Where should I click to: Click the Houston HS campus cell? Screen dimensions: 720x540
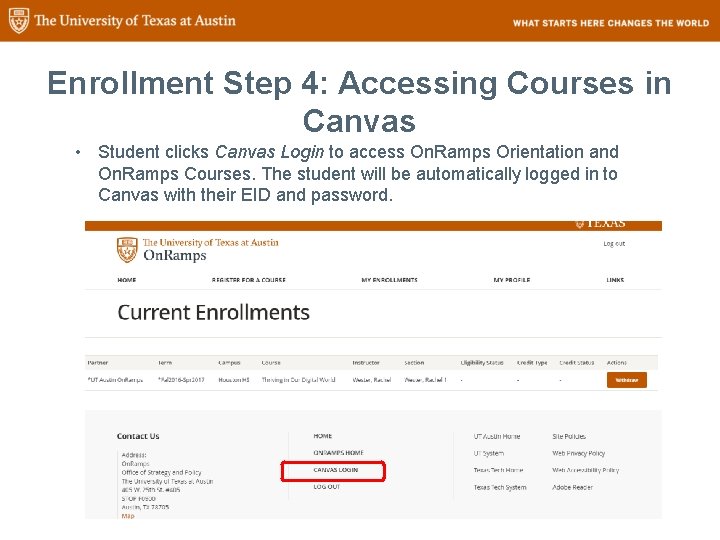click(234, 380)
